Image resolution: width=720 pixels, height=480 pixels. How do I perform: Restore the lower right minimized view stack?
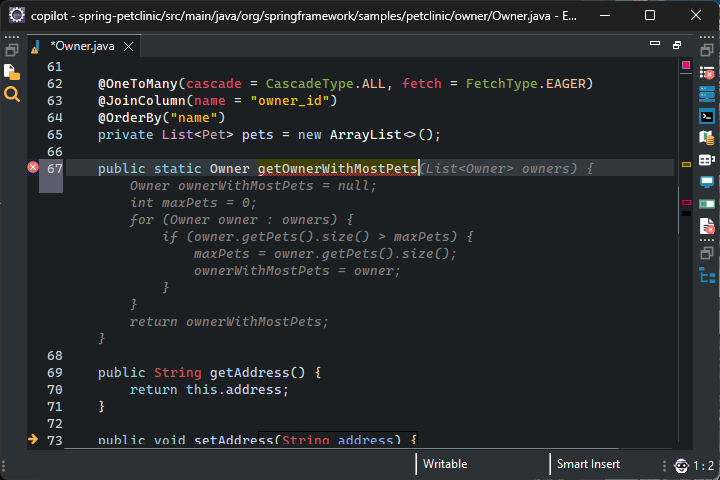click(707, 253)
